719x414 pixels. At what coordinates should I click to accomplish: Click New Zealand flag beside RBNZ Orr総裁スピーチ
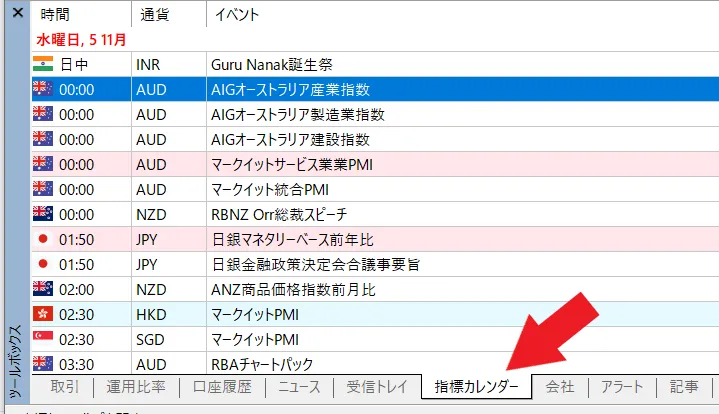click(43, 214)
